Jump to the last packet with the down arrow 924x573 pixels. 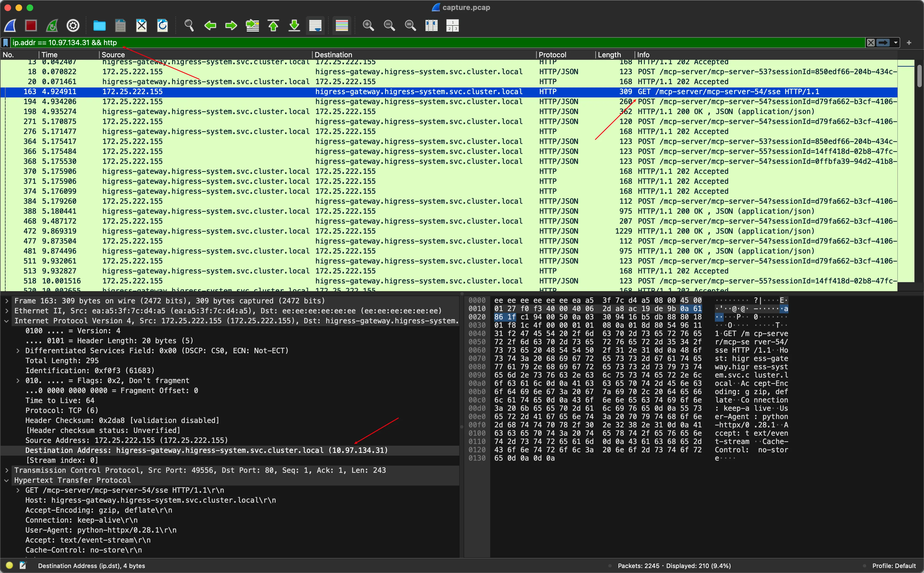(x=294, y=26)
